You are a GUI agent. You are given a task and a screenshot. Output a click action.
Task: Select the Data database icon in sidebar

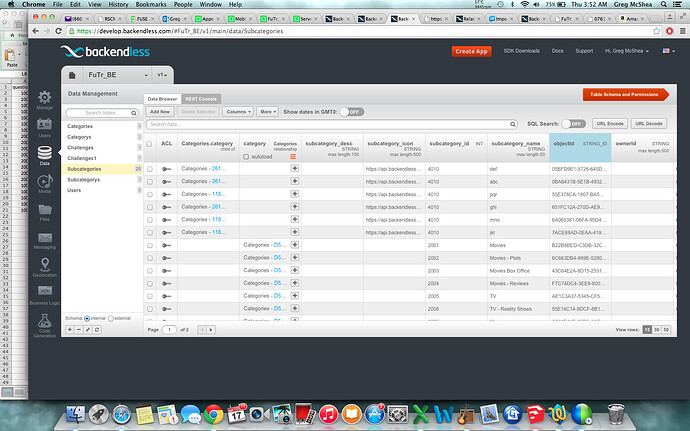(x=44, y=155)
